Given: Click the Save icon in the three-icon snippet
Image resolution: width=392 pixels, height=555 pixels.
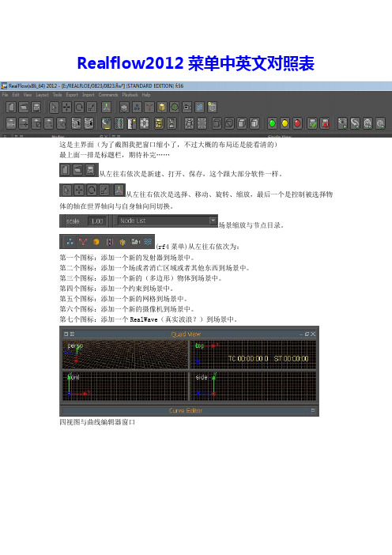Looking at the screenshot, I should (91, 170).
